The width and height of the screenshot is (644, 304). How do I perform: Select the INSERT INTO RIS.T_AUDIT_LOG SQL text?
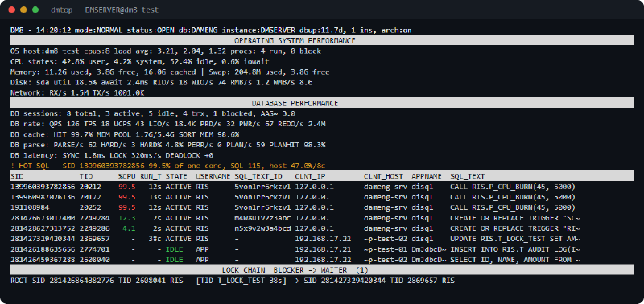click(x=515, y=249)
